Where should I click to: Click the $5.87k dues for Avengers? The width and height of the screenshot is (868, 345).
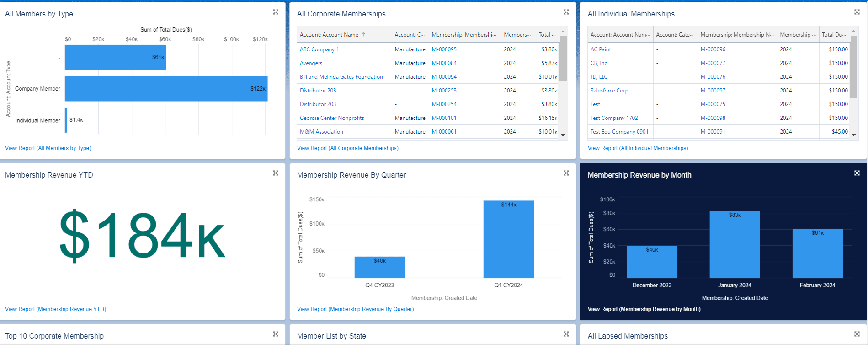(x=549, y=63)
